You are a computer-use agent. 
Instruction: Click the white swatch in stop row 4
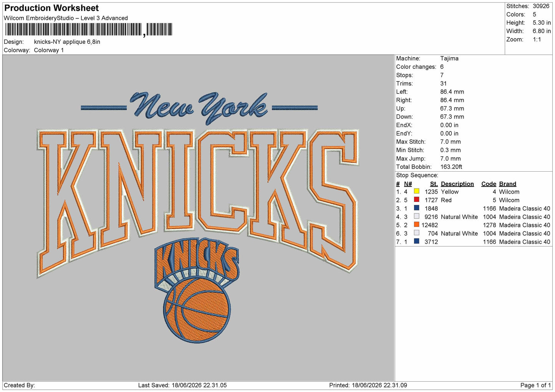tap(416, 216)
